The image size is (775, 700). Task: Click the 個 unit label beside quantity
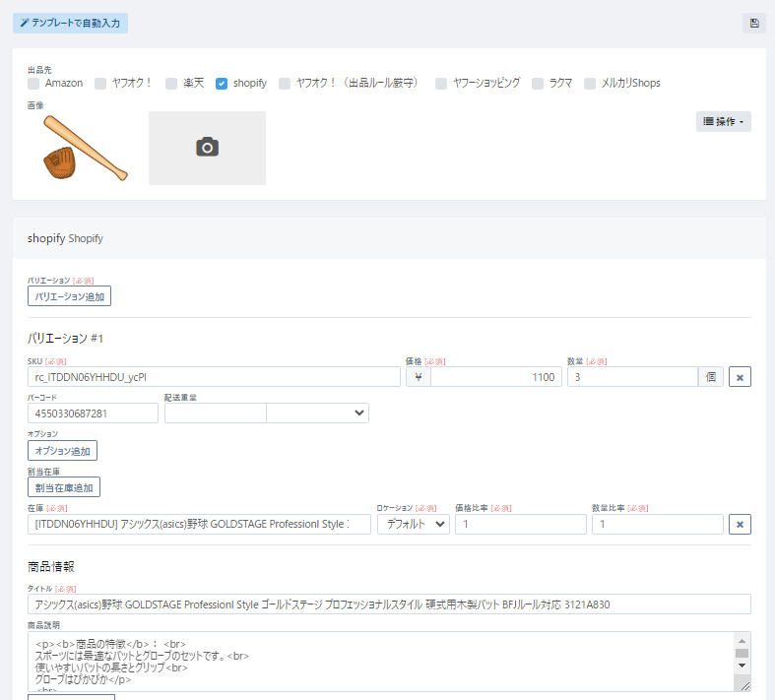[711, 377]
